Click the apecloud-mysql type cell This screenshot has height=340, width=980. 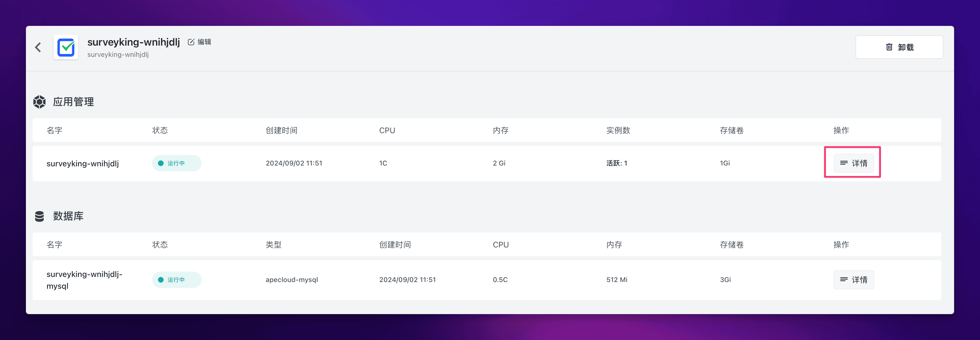(291, 280)
